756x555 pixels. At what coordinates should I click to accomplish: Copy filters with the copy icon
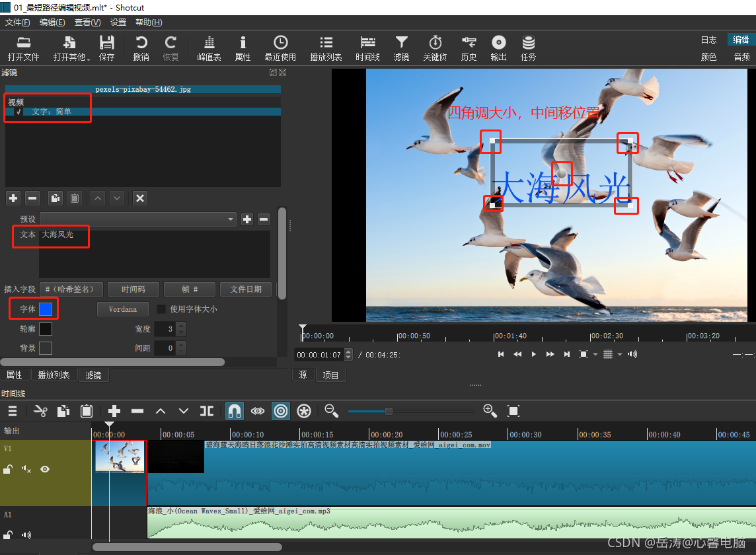click(56, 198)
